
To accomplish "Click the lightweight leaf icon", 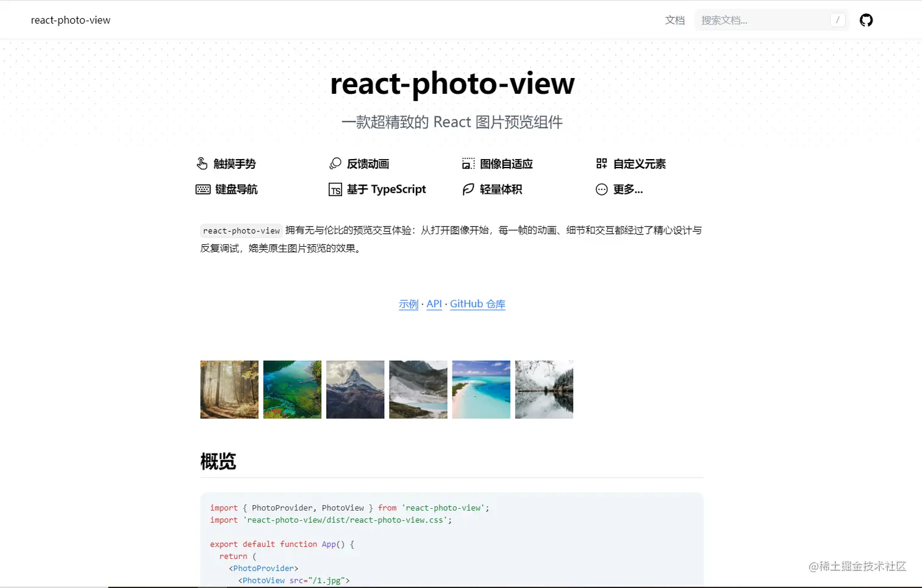I will [468, 190].
